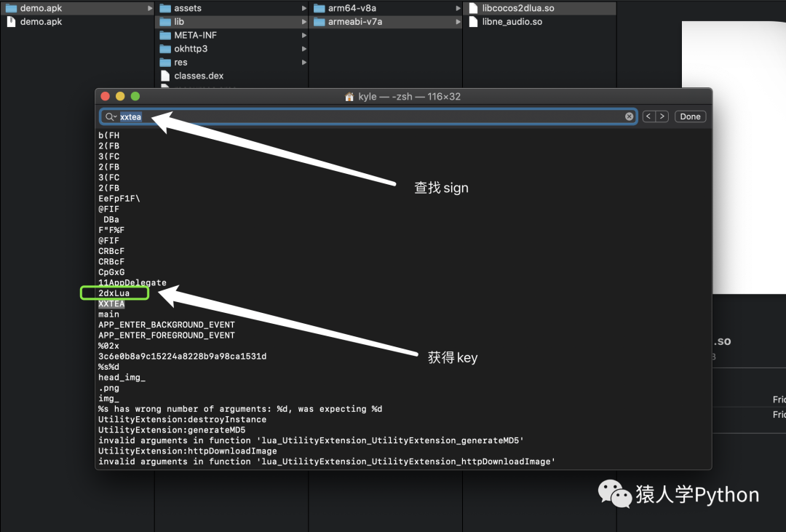Click the 11AppDelegate line in Terminal
Viewport: 786px width, 532px height.
click(x=132, y=283)
